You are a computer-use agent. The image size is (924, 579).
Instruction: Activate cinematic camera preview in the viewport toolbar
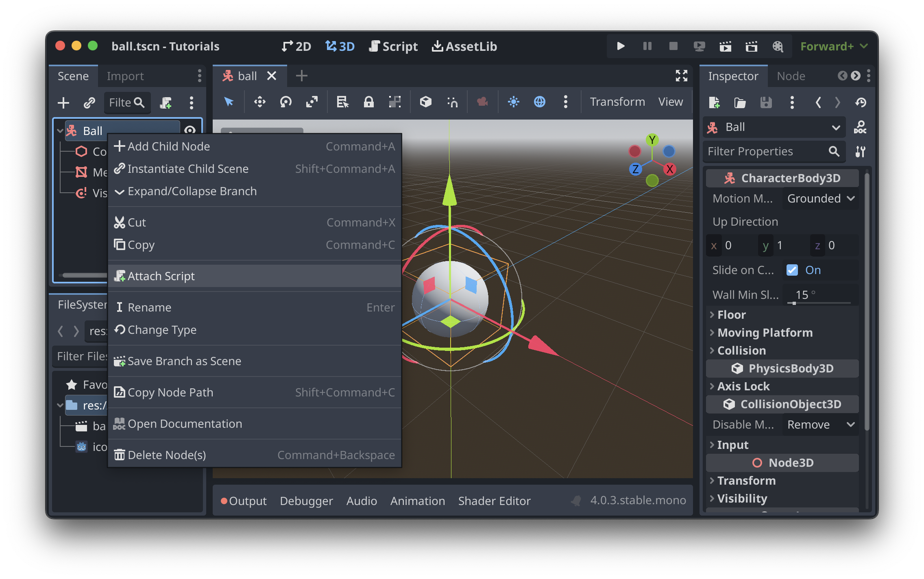482,102
